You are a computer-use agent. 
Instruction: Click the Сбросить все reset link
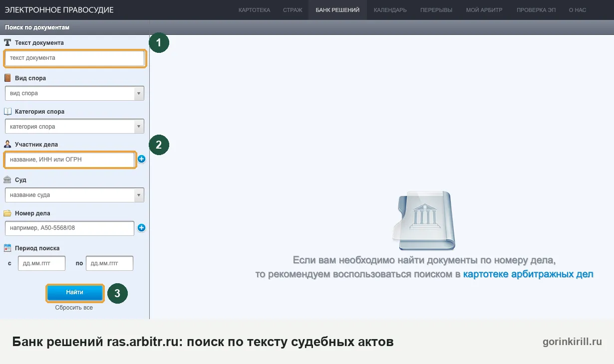pos(74,308)
